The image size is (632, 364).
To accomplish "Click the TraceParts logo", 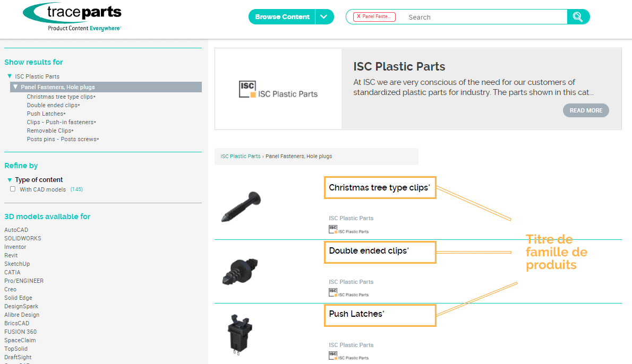I will (72, 16).
